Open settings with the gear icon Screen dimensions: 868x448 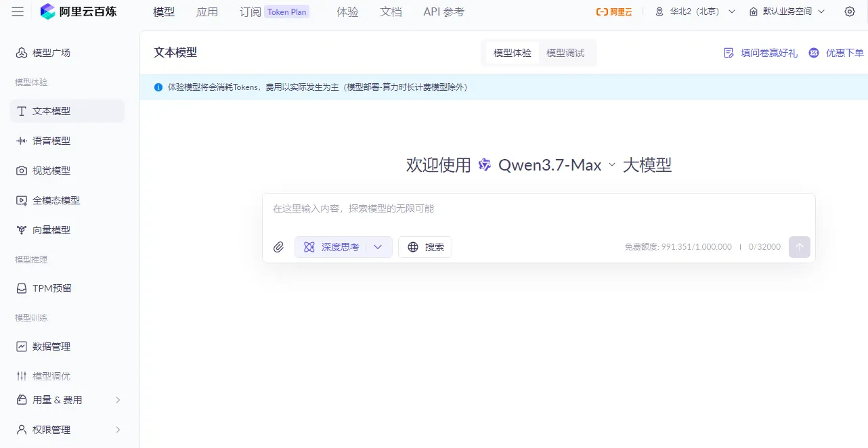click(850, 12)
